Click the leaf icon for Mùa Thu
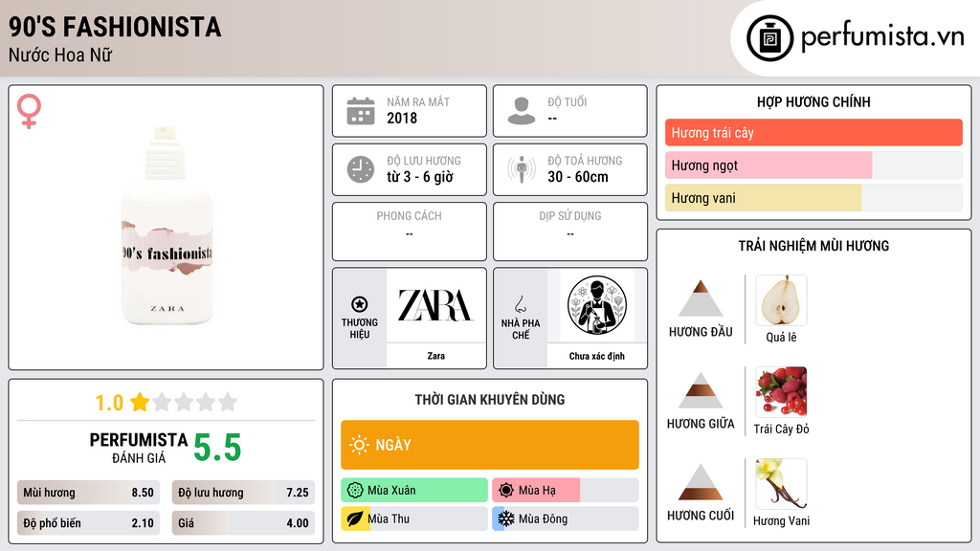Viewport: 980px width, 551px height. click(x=355, y=519)
